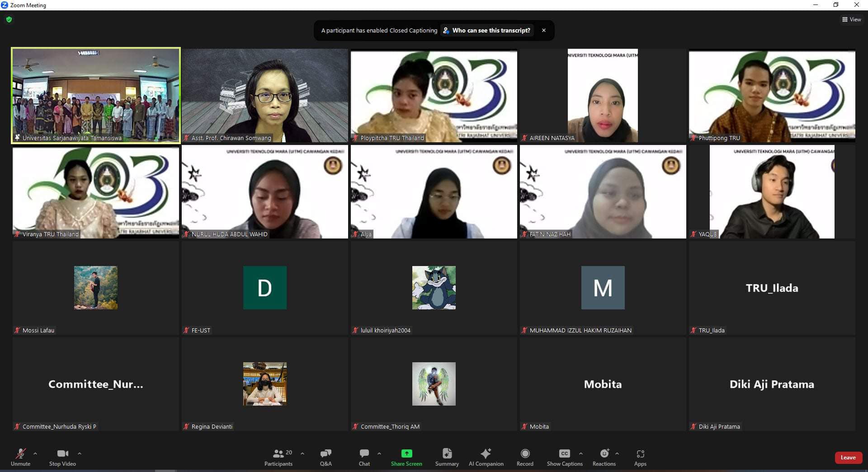Viewport: 868px width, 472px height.
Task: Open the View layout menu
Action: point(851,19)
